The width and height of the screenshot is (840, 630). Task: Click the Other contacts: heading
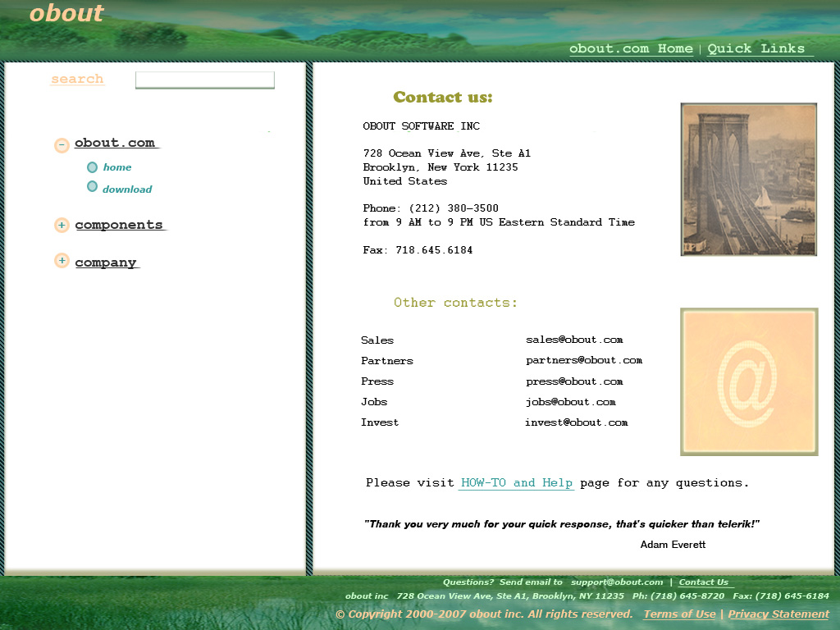[x=455, y=303]
